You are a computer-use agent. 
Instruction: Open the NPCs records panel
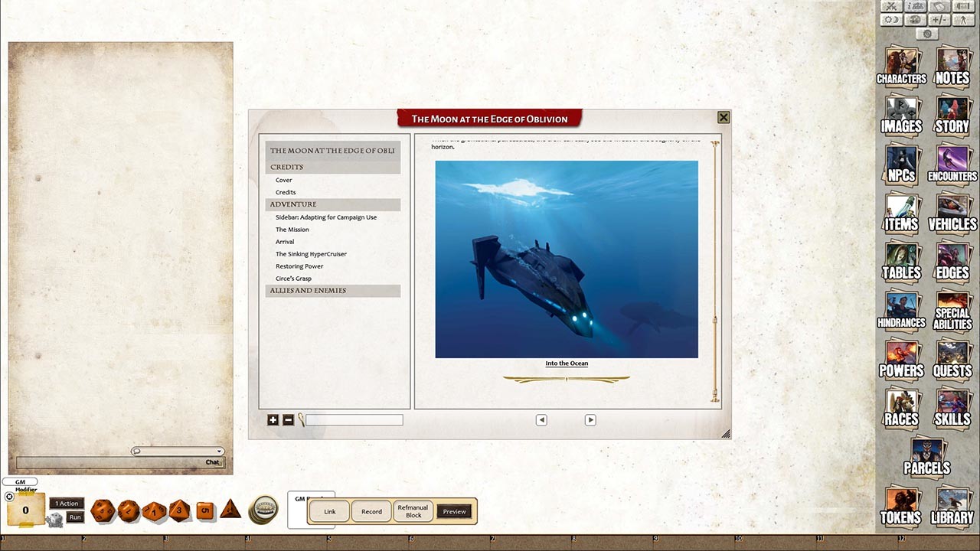(901, 163)
